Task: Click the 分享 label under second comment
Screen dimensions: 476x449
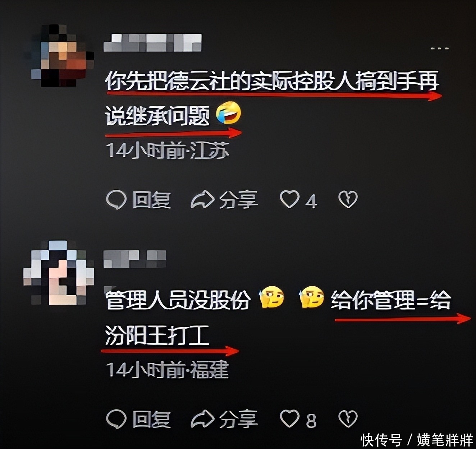Action: 239,419
